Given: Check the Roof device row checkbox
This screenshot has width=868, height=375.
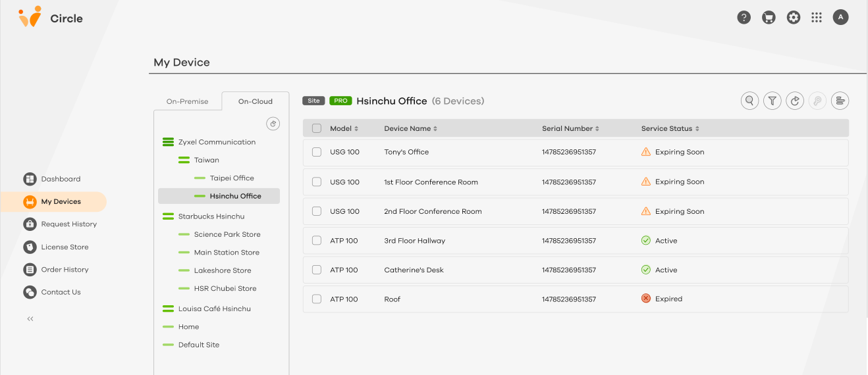Looking at the screenshot, I should pyautogui.click(x=317, y=299).
